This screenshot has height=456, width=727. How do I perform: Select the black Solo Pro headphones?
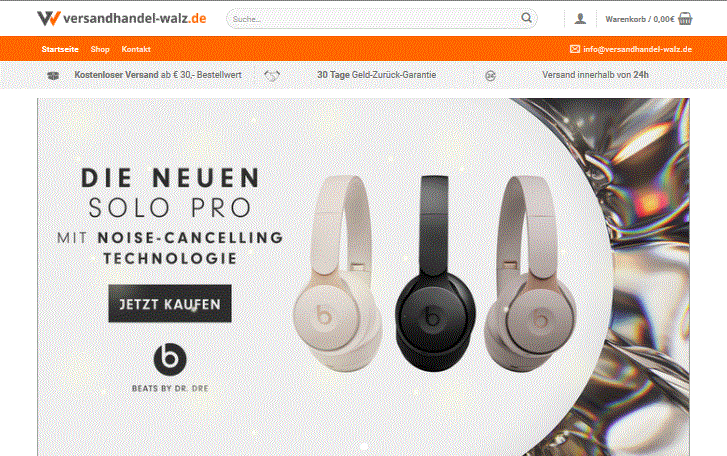coord(435,273)
